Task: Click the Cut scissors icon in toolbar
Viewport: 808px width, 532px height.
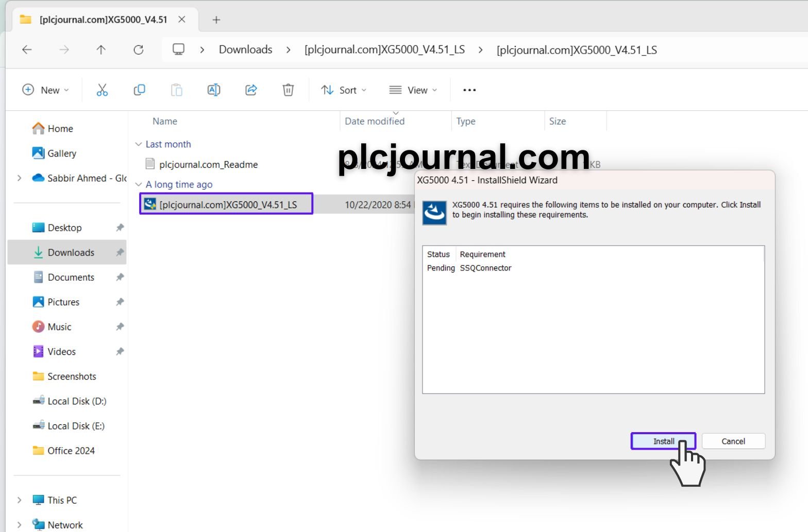Action: coord(102,90)
